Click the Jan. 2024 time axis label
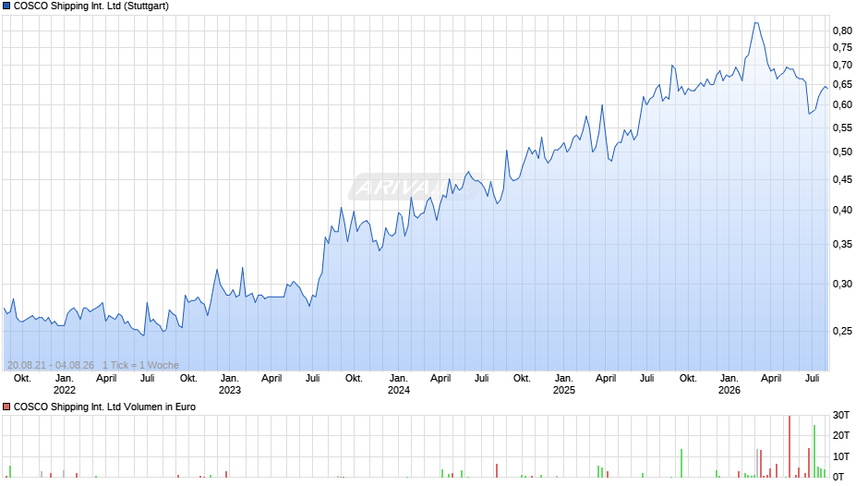Screen dimensions: 868x486 tap(399, 384)
